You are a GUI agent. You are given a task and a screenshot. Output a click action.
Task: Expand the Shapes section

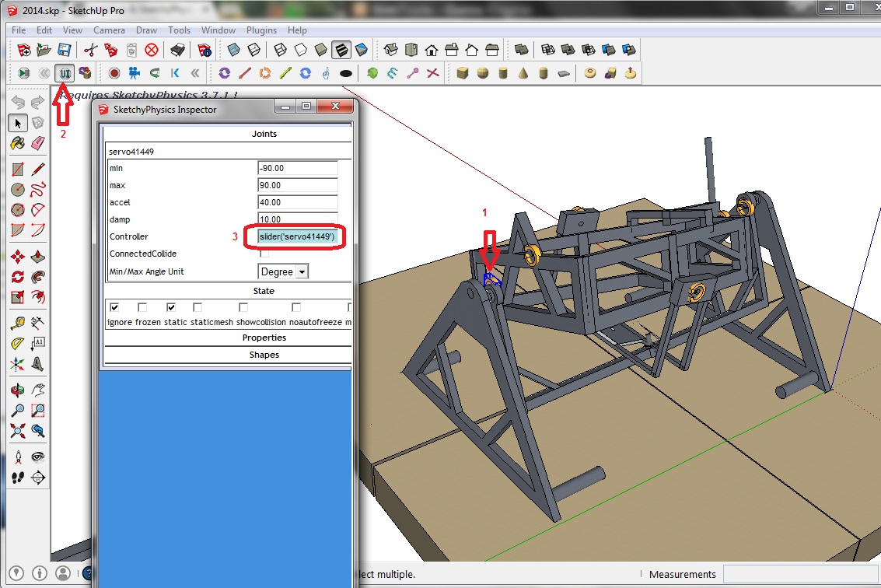point(264,355)
